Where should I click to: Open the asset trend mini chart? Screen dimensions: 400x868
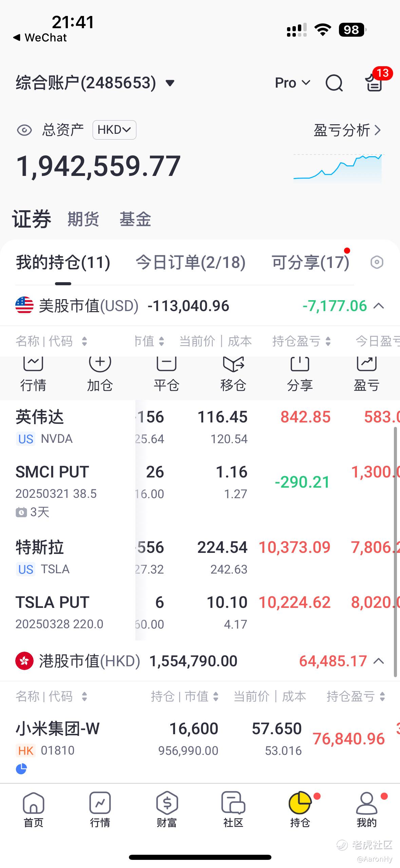[x=338, y=168]
